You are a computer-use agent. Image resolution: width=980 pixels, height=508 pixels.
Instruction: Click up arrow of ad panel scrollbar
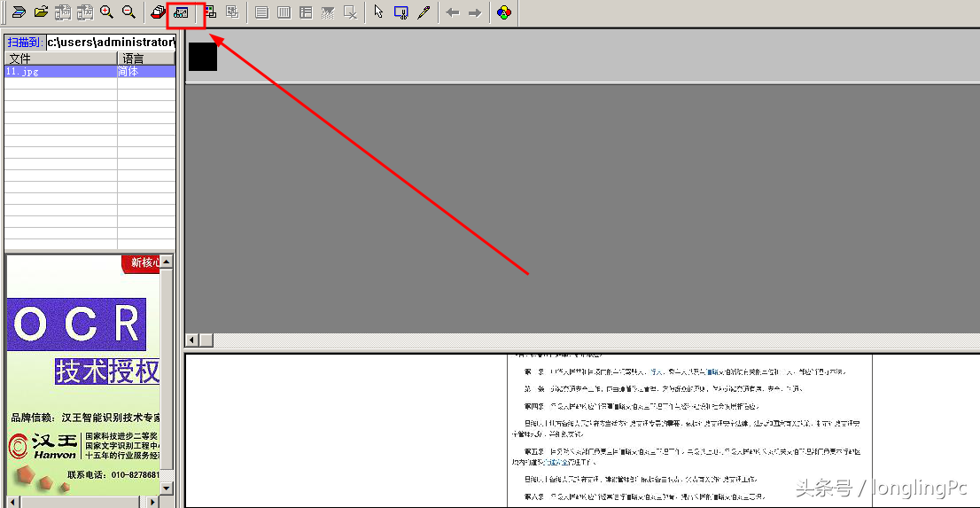coord(167,262)
